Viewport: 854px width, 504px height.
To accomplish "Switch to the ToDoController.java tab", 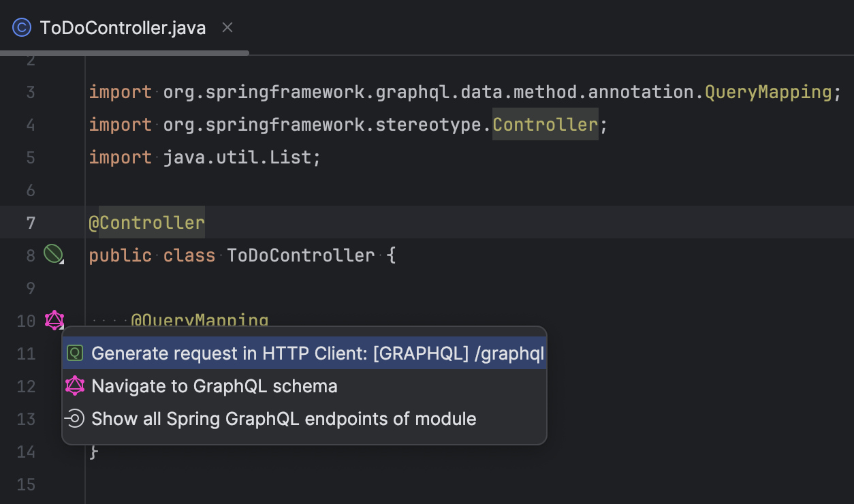I will tap(123, 27).
